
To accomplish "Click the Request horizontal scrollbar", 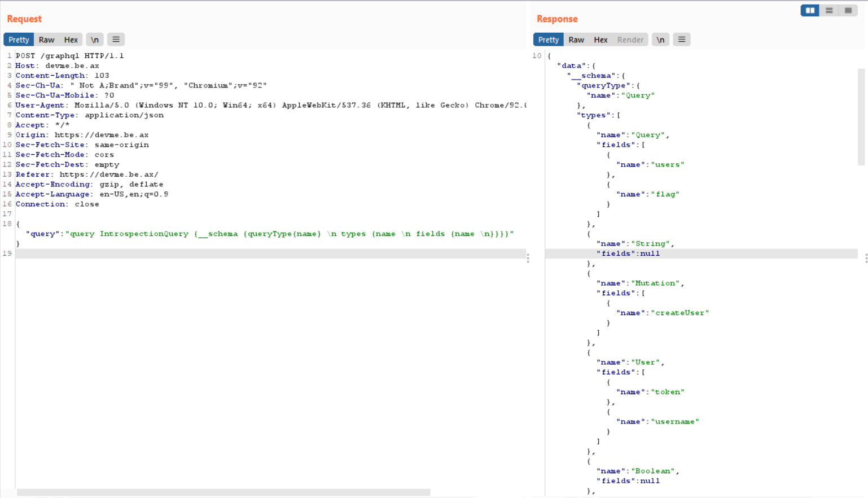I will pos(223,492).
